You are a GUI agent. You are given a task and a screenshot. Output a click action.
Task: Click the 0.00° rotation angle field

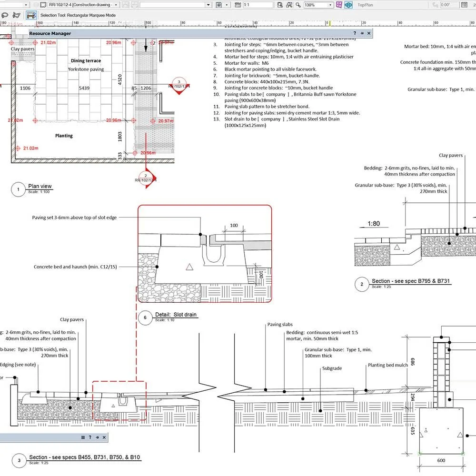point(449,5)
